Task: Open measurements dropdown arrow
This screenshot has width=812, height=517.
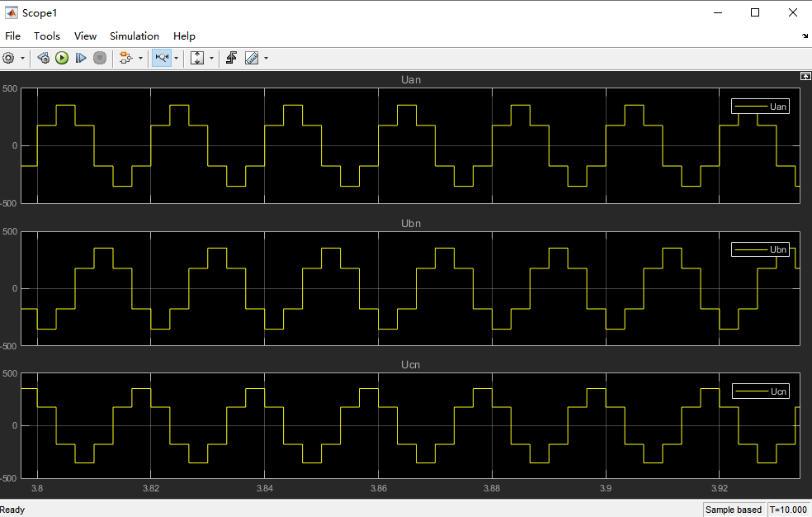Action: (x=266, y=58)
